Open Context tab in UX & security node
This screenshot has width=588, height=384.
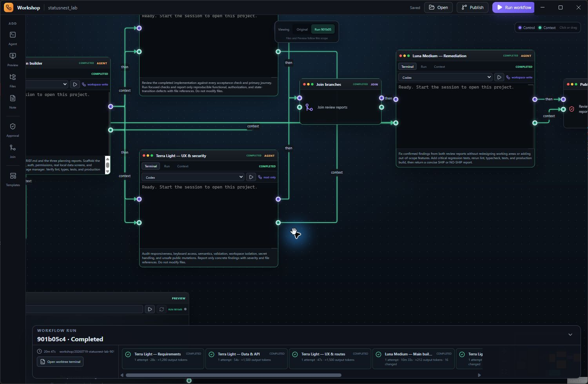coord(183,166)
